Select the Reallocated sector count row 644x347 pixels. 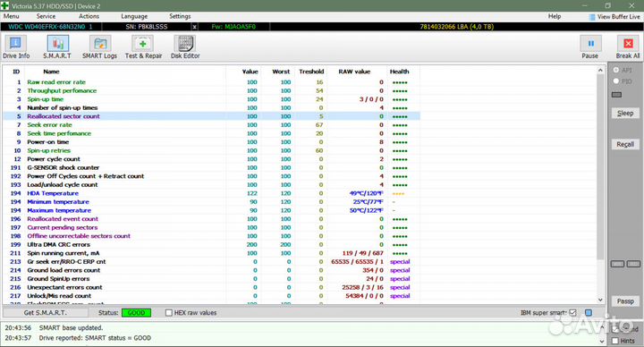tap(211, 116)
